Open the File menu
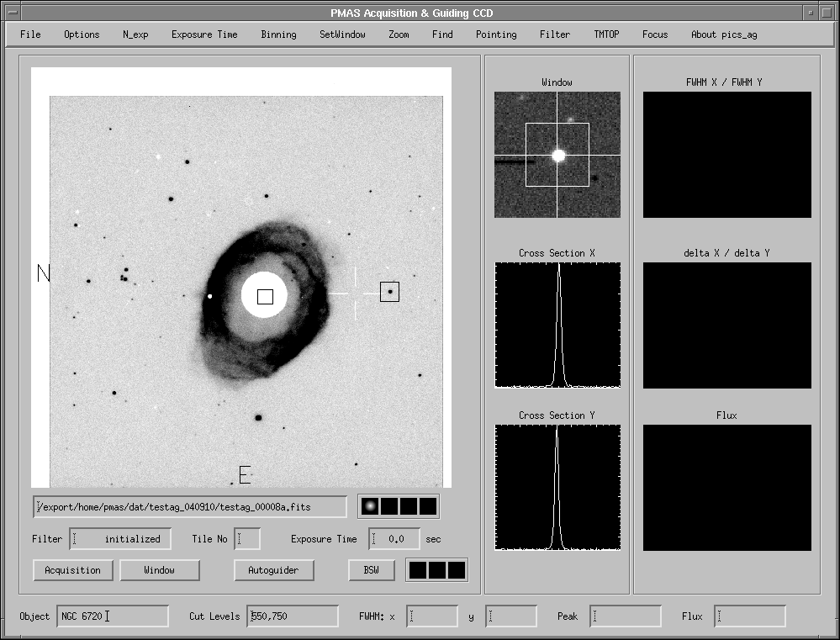Screen dimensions: 840x640 (x=30, y=34)
